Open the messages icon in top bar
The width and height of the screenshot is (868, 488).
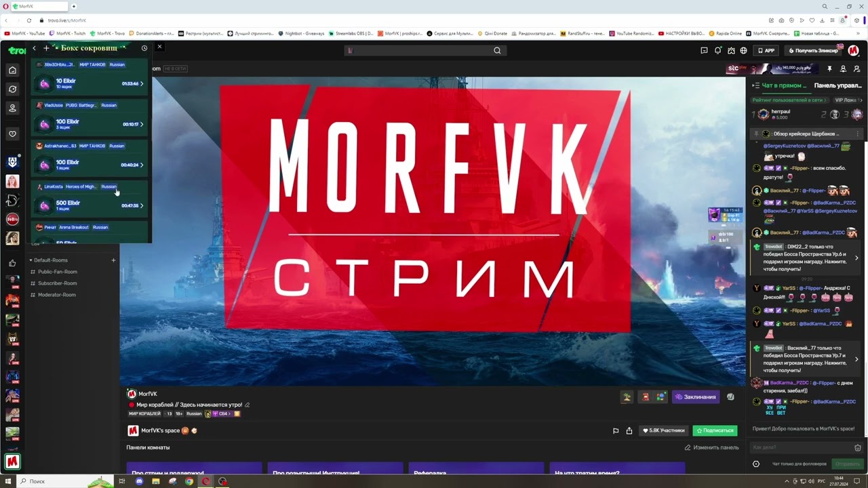point(704,50)
